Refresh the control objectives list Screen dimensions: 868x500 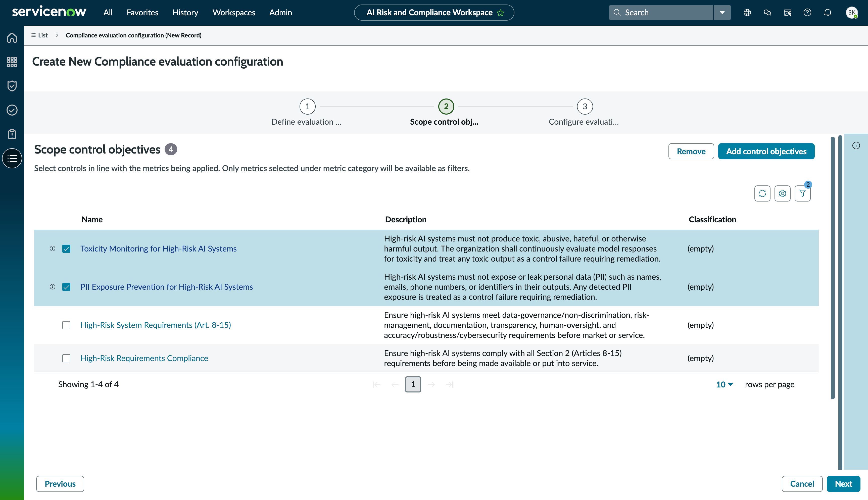tap(762, 193)
